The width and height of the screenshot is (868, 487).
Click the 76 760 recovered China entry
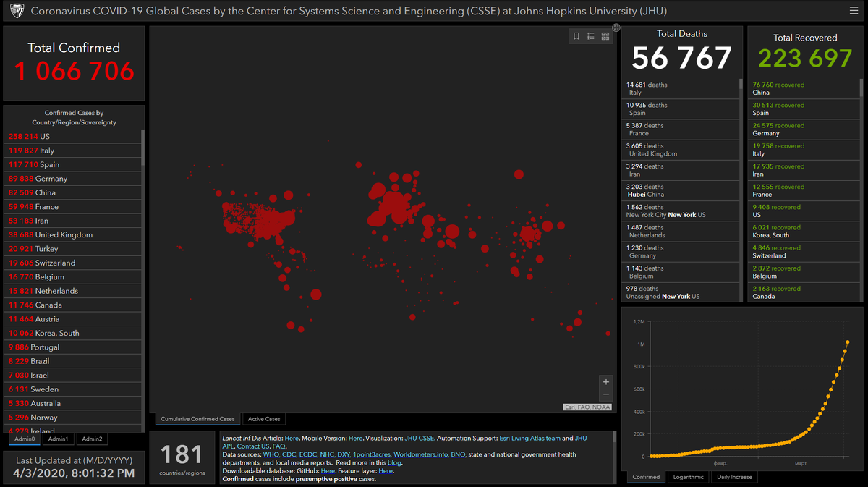[x=805, y=88]
